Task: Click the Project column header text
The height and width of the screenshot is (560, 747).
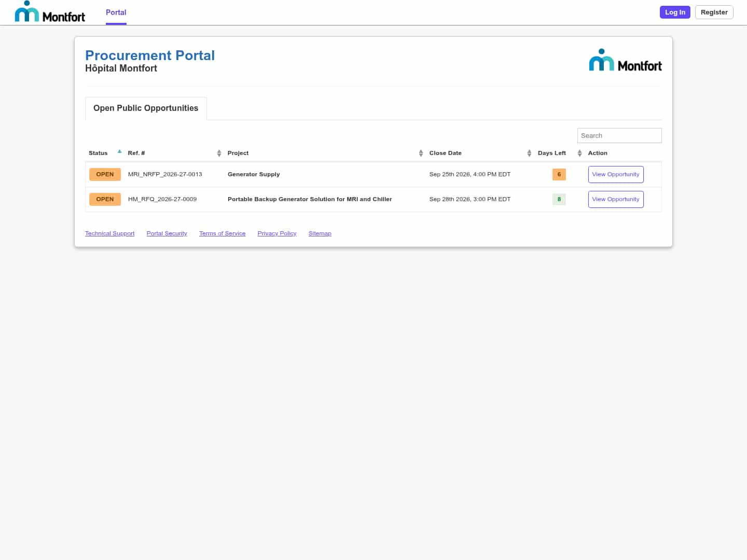Action: [238, 153]
